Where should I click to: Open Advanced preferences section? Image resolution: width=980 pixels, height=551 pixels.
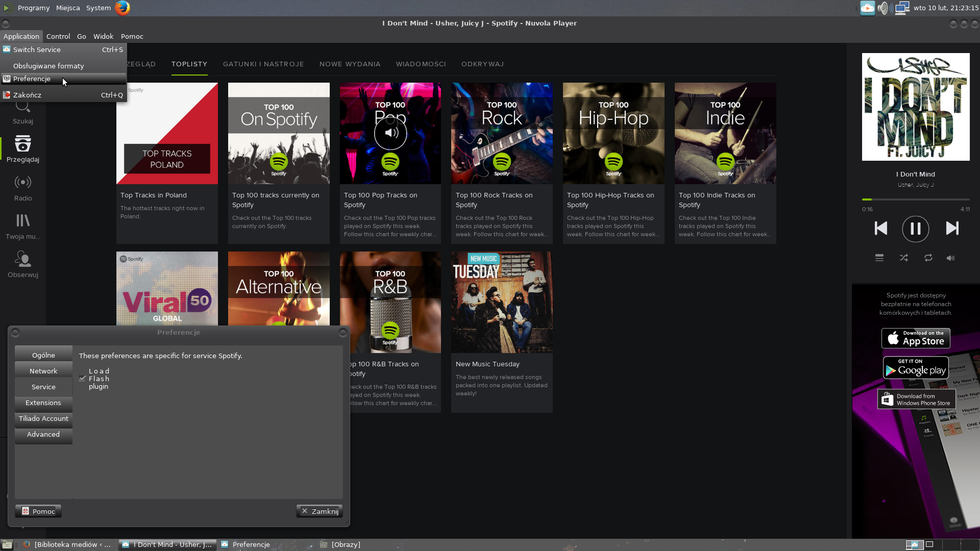click(43, 434)
